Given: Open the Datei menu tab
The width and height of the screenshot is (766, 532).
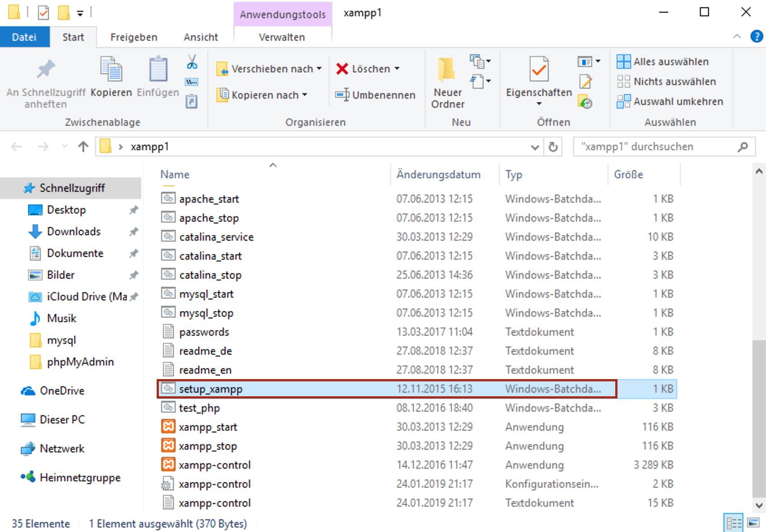Looking at the screenshot, I should point(24,37).
